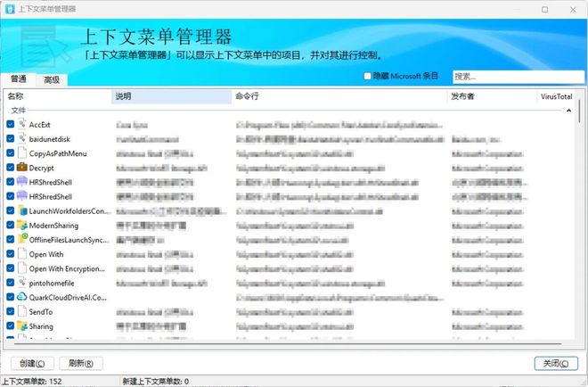Click the ModernSharing folder icon
The height and width of the screenshot is (387, 588).
(22, 225)
